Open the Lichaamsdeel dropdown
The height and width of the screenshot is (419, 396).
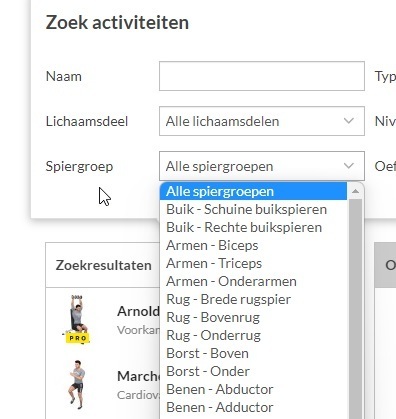click(262, 121)
